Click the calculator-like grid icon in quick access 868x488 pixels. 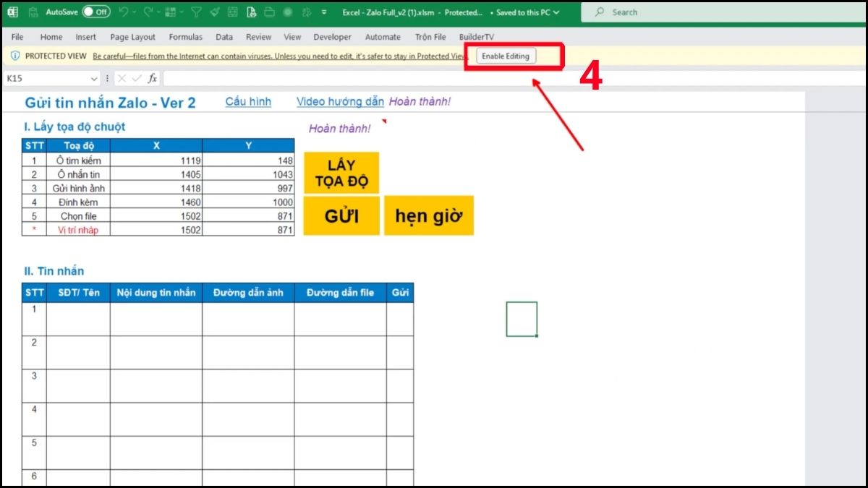click(x=233, y=12)
